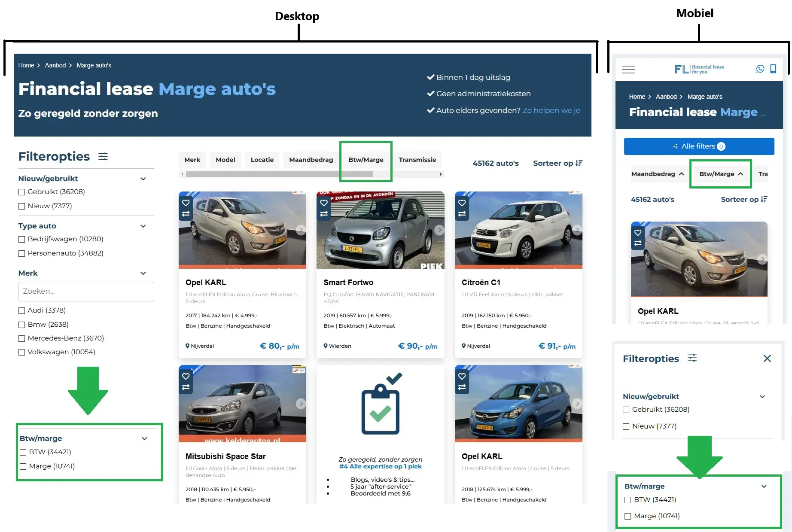Tick the Gebruikt (36208) checkbox in desktop sidebar

coord(22,192)
